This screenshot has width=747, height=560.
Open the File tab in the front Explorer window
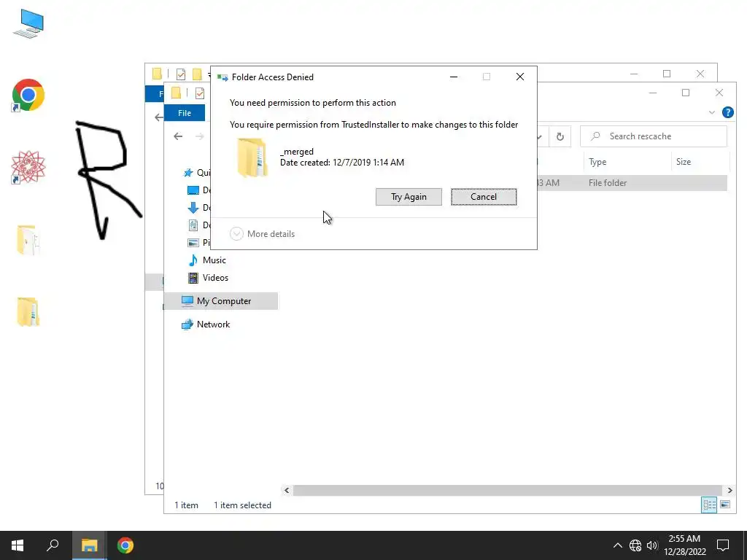185,113
